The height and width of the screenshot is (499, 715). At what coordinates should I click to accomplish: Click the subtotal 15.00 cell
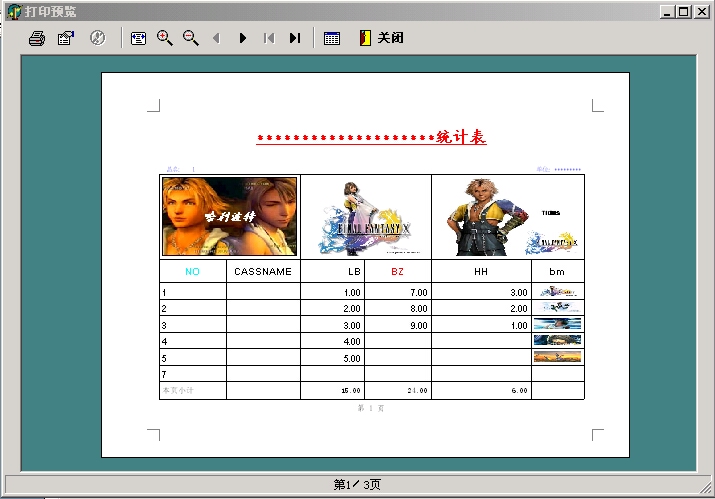click(332, 390)
